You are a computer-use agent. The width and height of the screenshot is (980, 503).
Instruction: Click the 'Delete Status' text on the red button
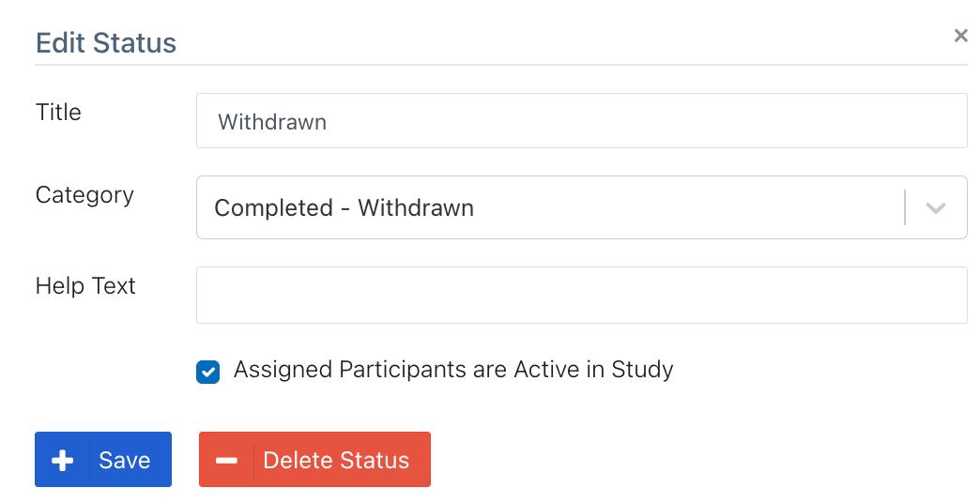(336, 461)
